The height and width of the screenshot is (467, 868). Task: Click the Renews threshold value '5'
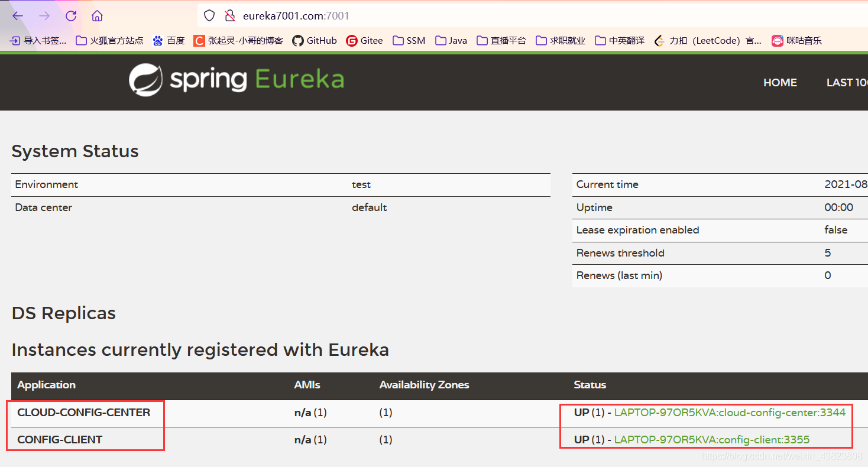pos(828,253)
